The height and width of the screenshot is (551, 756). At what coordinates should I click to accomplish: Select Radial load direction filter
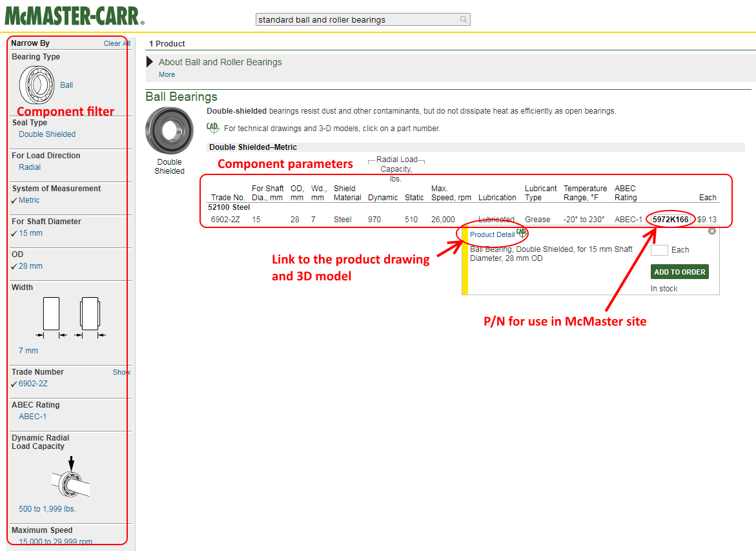click(30, 167)
